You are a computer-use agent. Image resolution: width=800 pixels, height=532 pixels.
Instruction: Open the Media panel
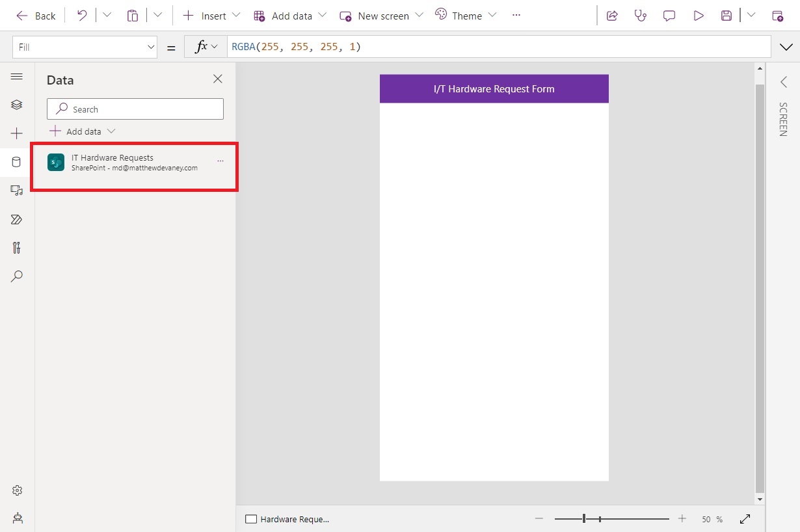pos(16,190)
